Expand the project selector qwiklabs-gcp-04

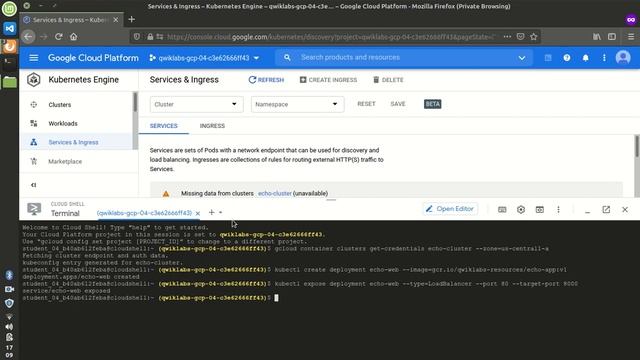(204, 58)
